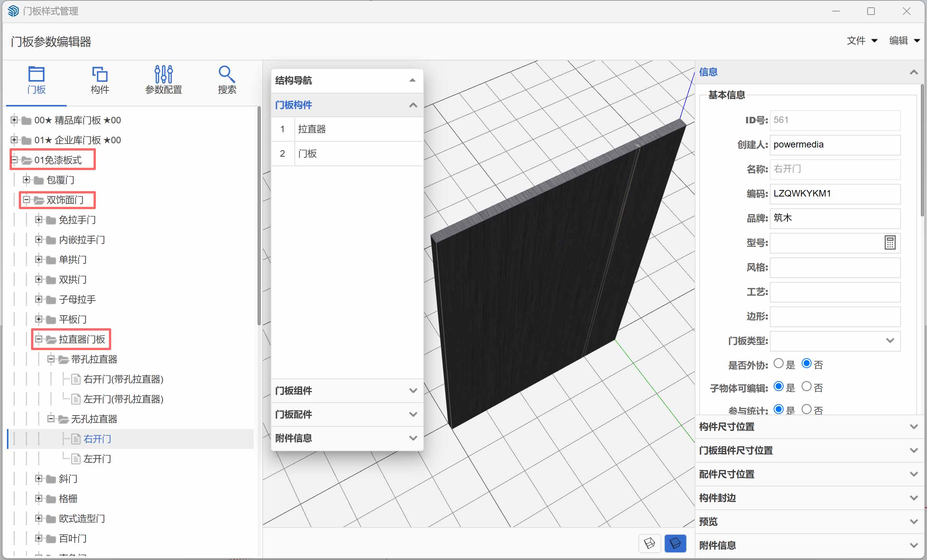
Task: Click file icon of 左开门(带孔拉直器)
Action: point(76,399)
